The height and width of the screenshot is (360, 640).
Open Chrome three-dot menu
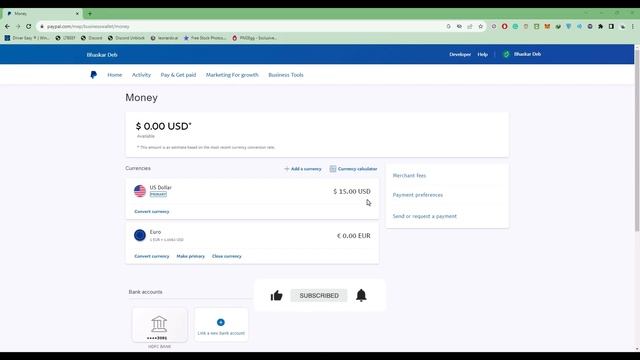point(633,26)
